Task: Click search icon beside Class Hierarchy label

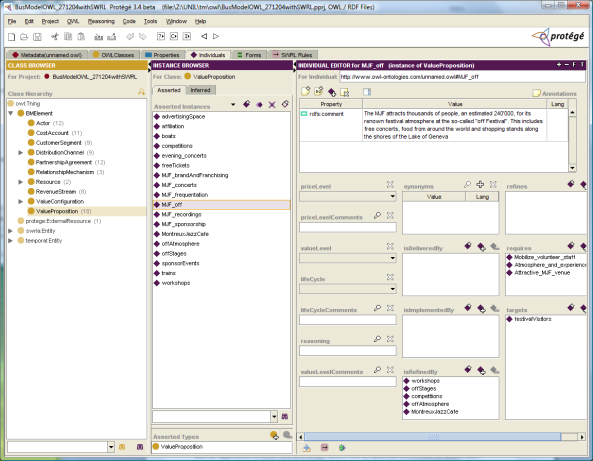Action: coord(141,92)
